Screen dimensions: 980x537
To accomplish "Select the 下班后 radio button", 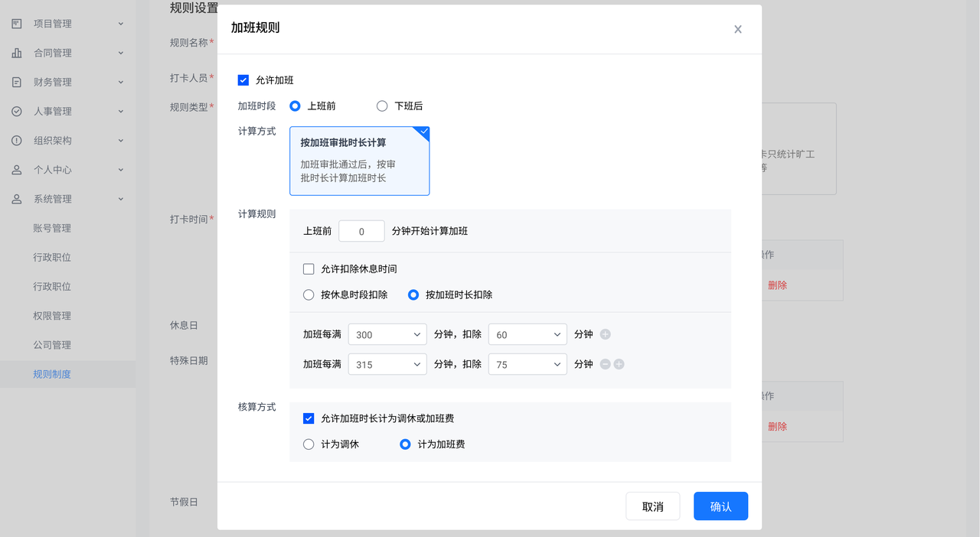I will point(382,106).
